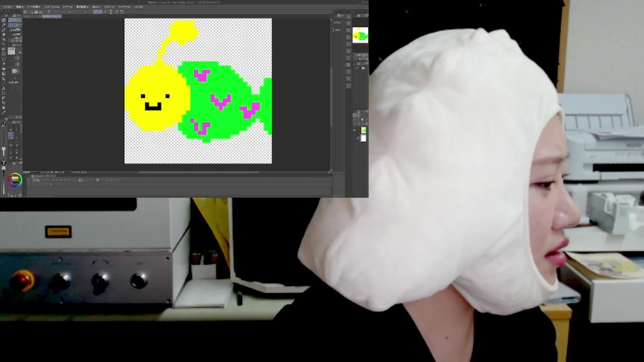The width and height of the screenshot is (644, 362).
Task: Open the Layer menu
Action: point(67,7)
